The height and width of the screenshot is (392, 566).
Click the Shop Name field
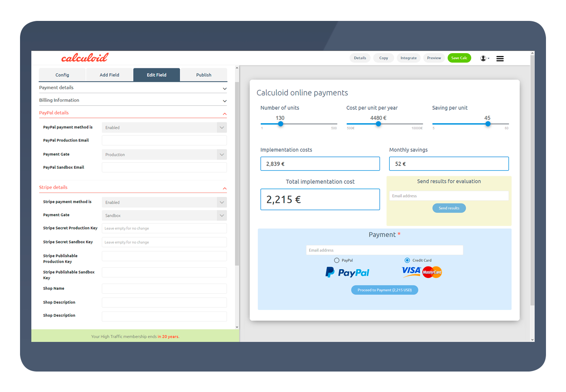164,289
